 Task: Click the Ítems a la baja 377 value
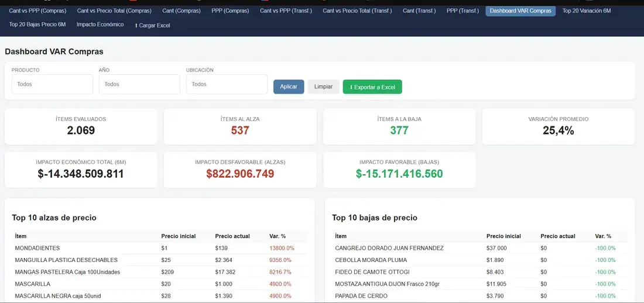pos(399,130)
